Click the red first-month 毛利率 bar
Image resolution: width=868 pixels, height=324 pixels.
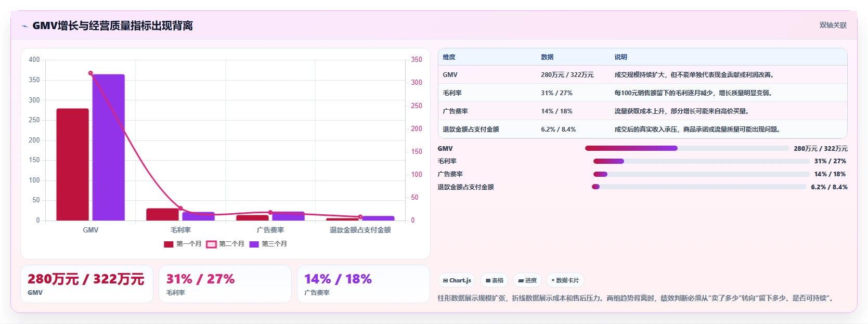162,214
